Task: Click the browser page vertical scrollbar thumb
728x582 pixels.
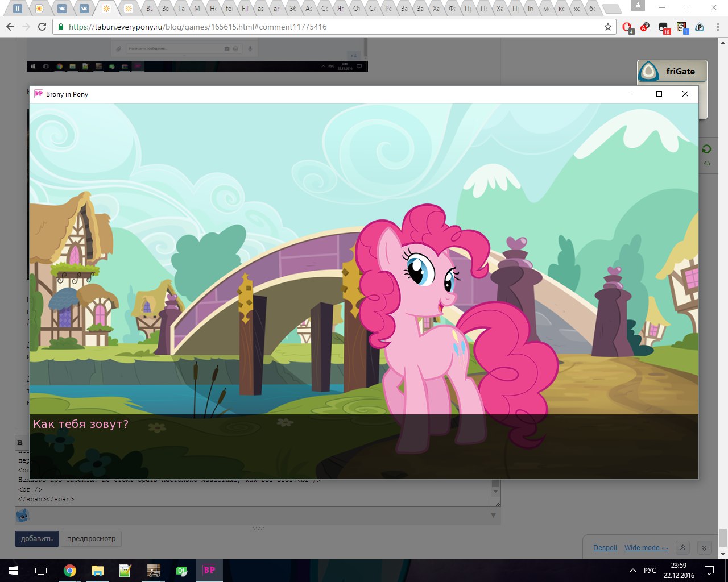Action: pyautogui.click(x=723, y=537)
